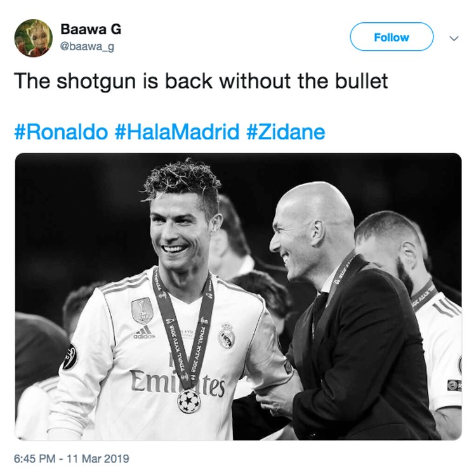476x473 pixels.
Task: Click the sleeve patch on the left arm
Action: [70, 357]
